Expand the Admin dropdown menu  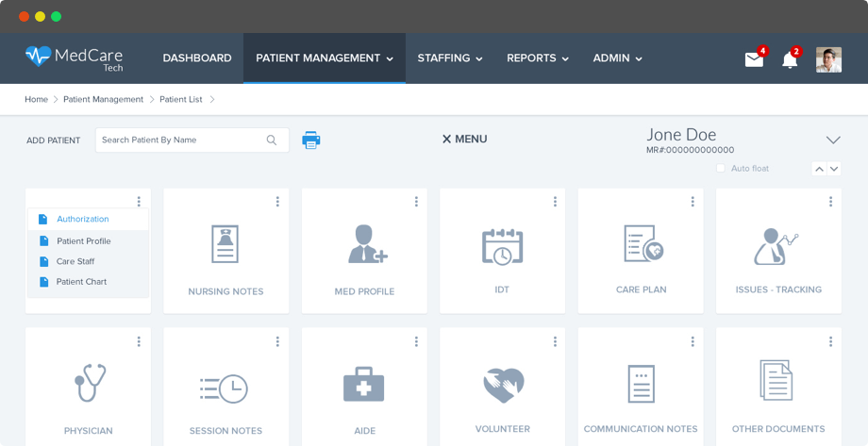(x=639, y=58)
